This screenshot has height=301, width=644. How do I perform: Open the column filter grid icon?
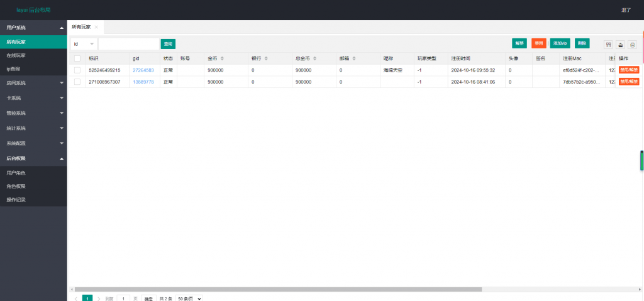click(x=608, y=45)
